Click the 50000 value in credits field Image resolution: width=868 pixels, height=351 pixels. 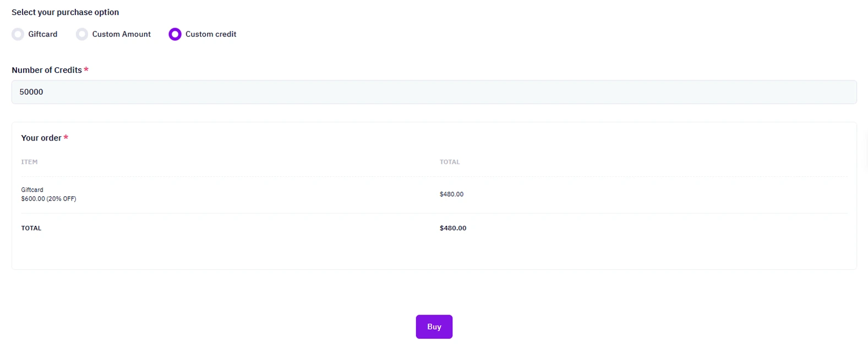click(31, 92)
